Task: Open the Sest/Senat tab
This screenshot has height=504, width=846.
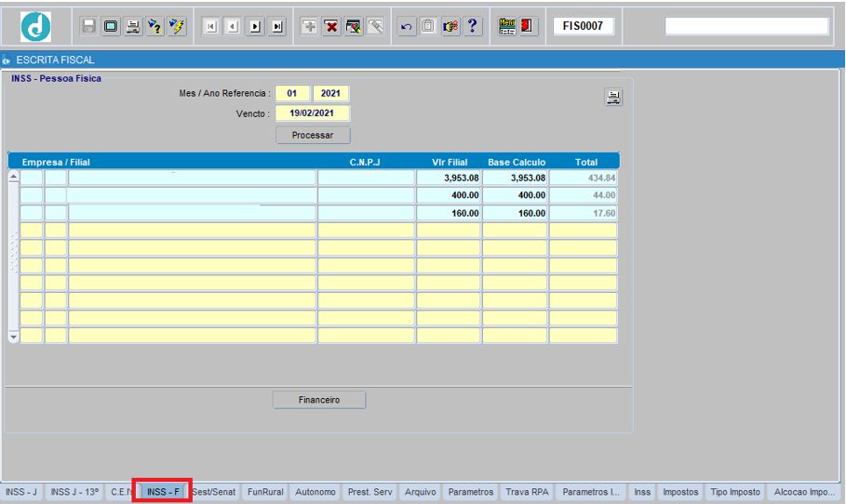Action: pyautogui.click(x=214, y=492)
